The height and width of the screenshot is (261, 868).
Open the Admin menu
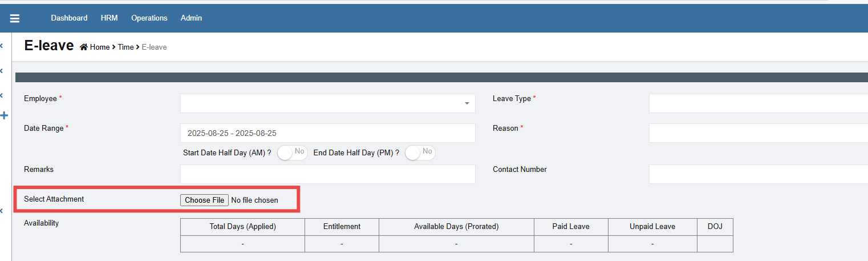[191, 18]
